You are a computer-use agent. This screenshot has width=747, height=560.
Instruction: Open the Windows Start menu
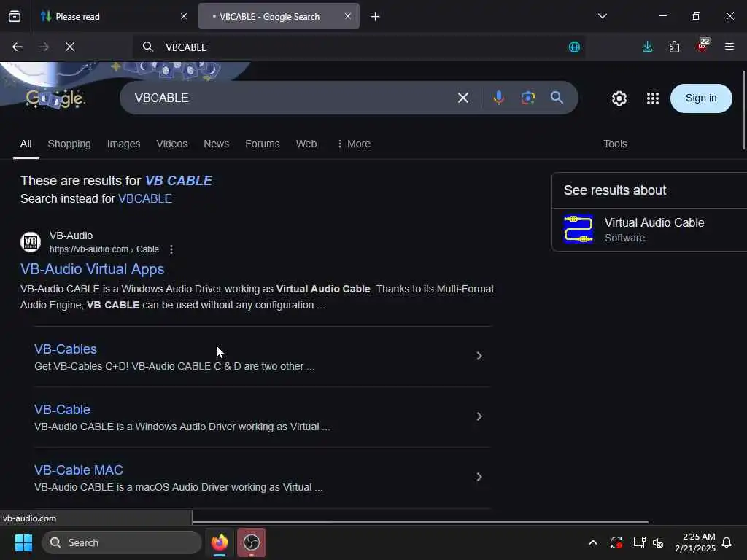[x=23, y=542]
